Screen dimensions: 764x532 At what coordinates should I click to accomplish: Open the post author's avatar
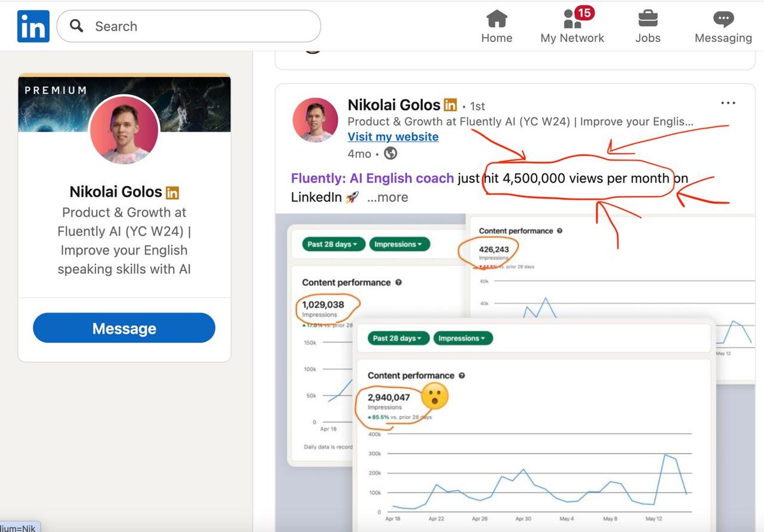[x=315, y=120]
